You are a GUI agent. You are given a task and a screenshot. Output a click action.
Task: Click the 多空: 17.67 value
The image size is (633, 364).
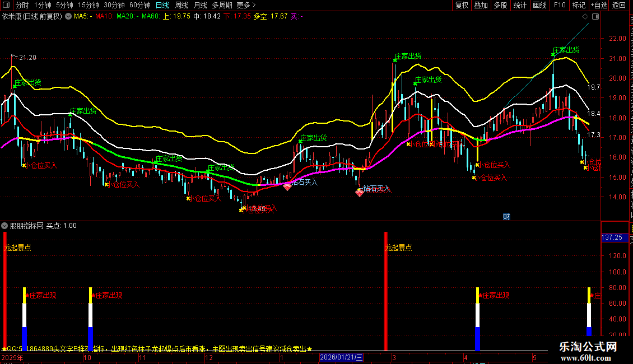(270, 17)
